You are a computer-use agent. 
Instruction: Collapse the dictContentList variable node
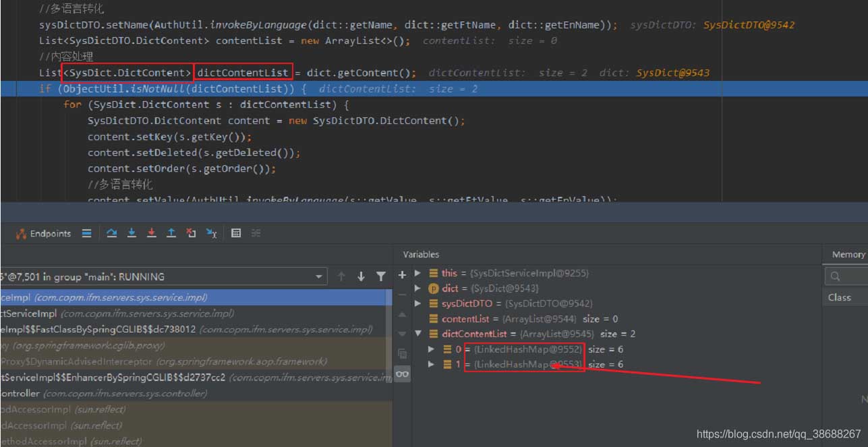coord(418,334)
